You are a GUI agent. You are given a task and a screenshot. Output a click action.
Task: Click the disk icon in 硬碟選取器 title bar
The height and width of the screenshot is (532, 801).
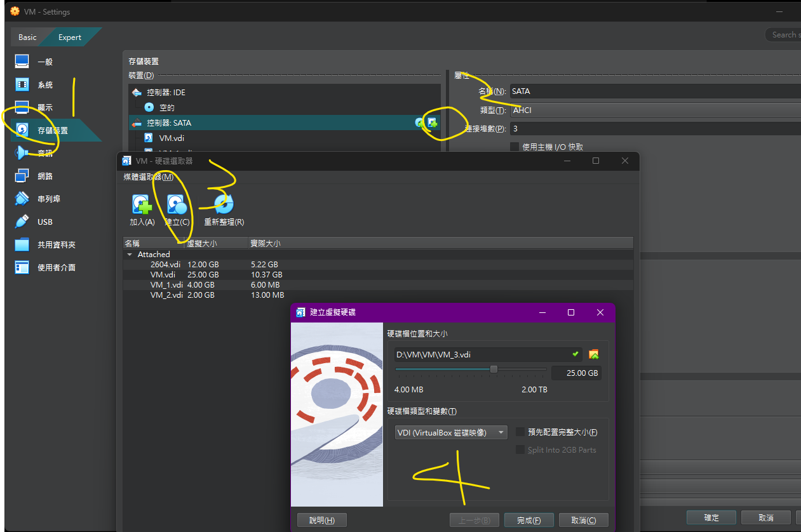click(126, 161)
